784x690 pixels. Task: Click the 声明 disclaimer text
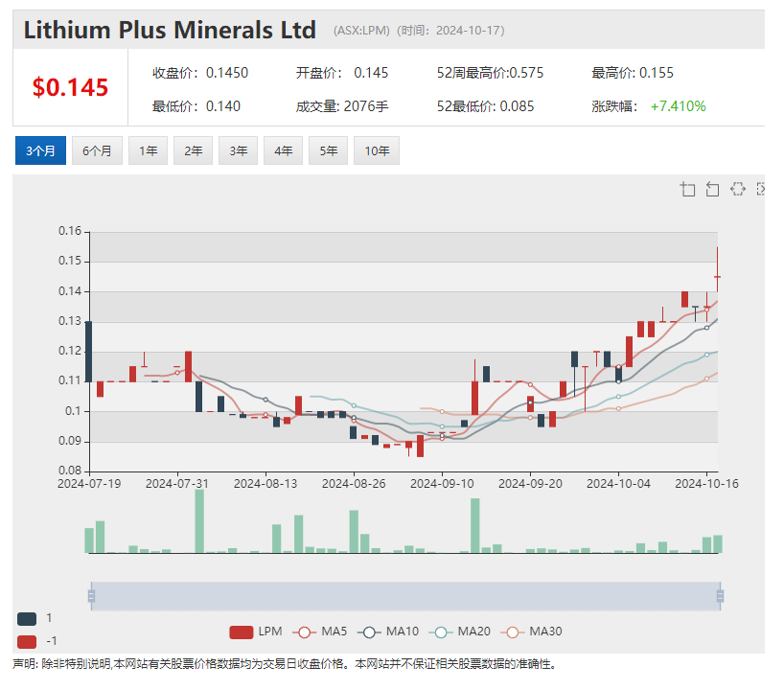point(284,664)
